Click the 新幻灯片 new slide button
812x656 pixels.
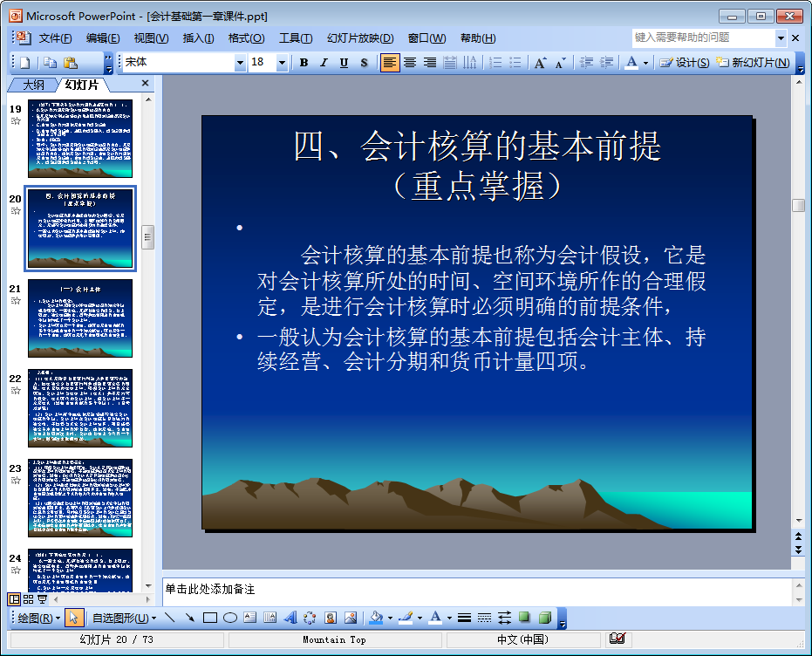tap(754, 63)
